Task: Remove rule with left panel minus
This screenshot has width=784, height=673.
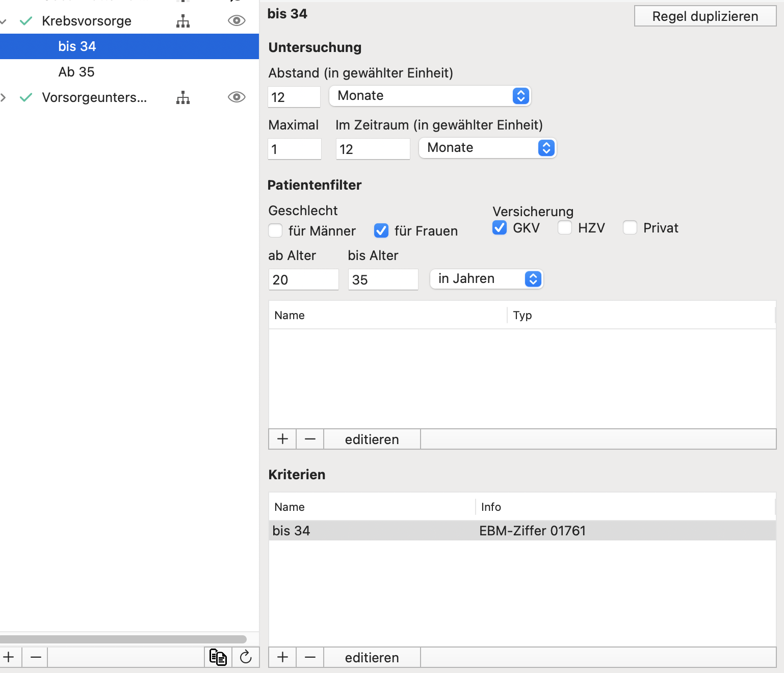Action: 35,657
